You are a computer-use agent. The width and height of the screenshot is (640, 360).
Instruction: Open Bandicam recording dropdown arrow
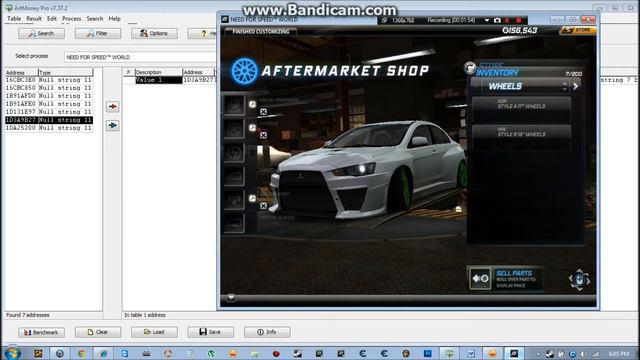click(487, 20)
